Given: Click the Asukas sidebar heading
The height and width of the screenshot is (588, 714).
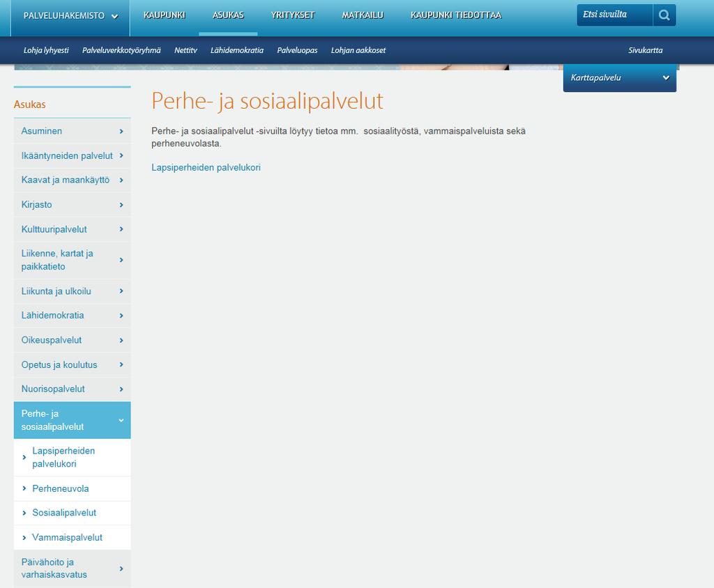Looking at the screenshot, I should pos(29,105).
